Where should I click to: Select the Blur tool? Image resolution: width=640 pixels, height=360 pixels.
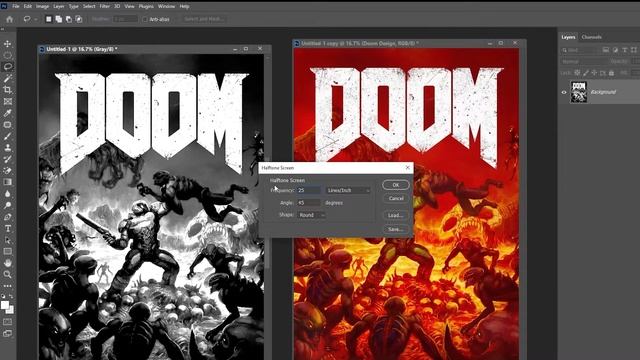click(7, 193)
